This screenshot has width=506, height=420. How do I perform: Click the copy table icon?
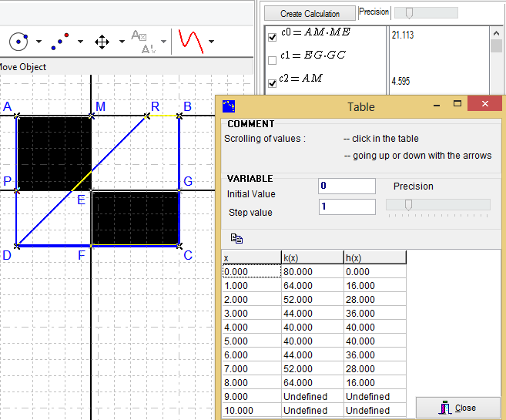pyautogui.click(x=236, y=238)
